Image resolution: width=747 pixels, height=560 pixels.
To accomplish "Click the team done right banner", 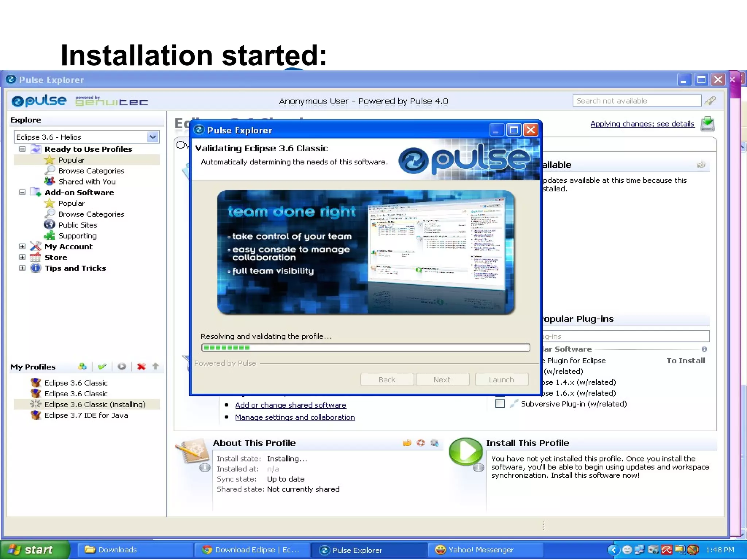I will point(366,252).
